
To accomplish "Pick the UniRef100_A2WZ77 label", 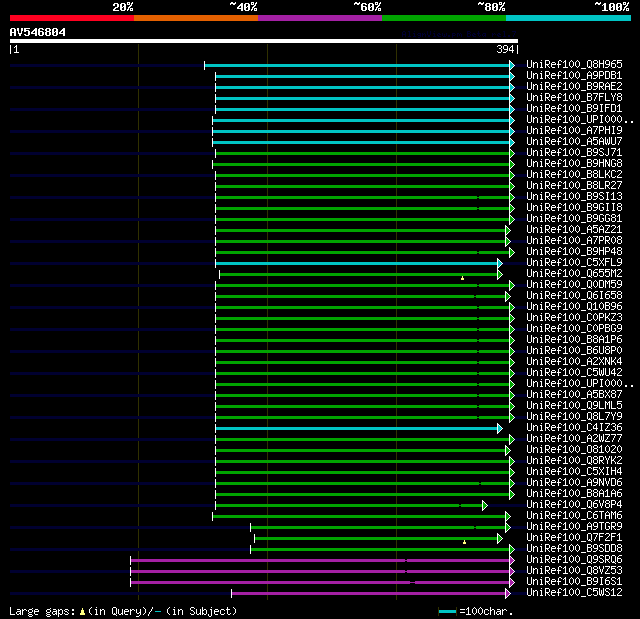I will click(x=574, y=439).
